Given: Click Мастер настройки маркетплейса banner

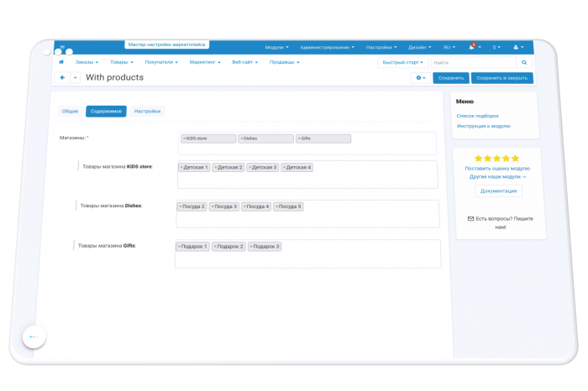Looking at the screenshot, I should pyautogui.click(x=167, y=44).
